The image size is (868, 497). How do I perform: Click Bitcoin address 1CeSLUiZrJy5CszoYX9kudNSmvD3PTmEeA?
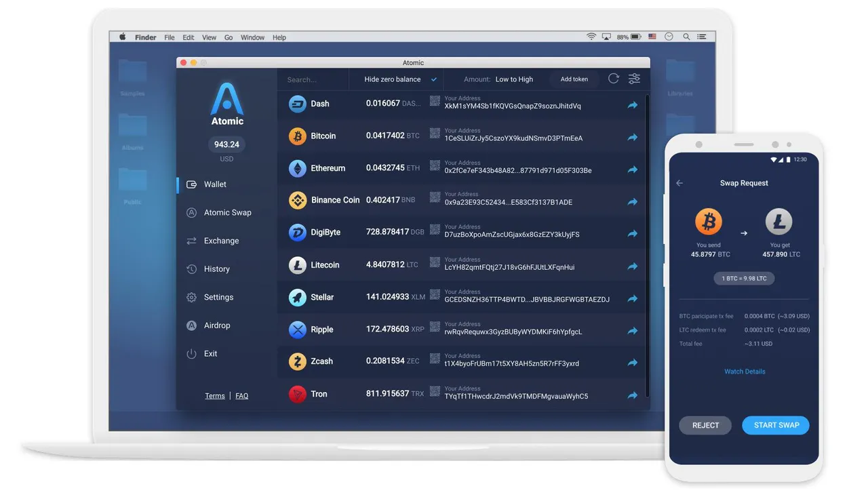tap(513, 138)
